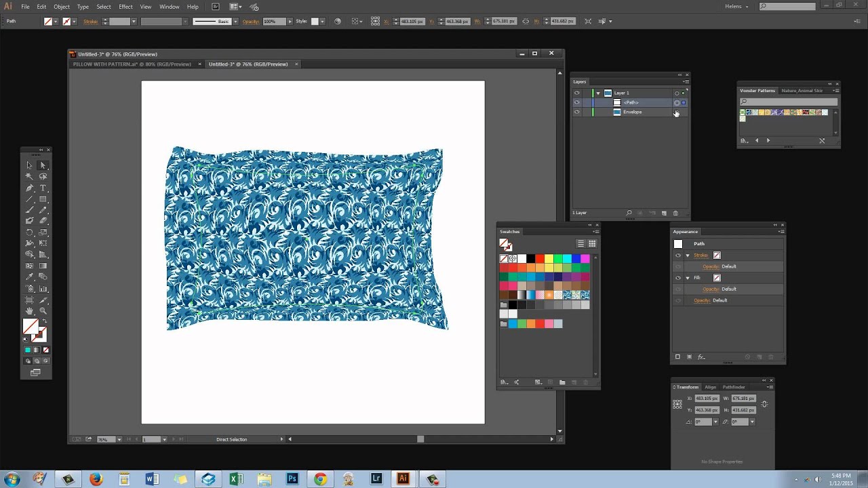Hide the Envelope sublayer
The height and width of the screenshot is (488, 868).
coord(576,112)
